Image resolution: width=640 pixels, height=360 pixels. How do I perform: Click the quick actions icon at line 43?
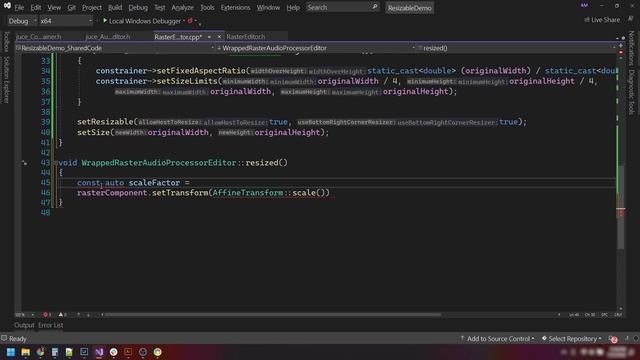point(24,163)
